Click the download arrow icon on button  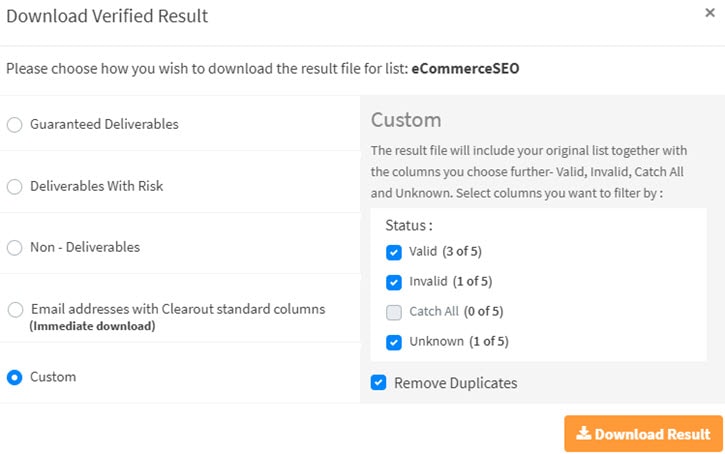[583, 435]
